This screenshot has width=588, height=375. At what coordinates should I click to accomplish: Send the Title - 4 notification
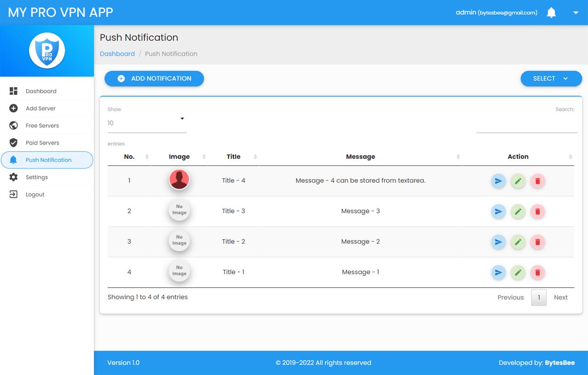point(498,181)
